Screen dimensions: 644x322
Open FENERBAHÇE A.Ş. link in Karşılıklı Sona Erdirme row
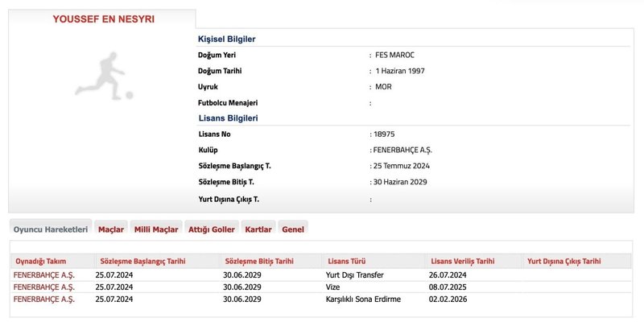(x=44, y=299)
